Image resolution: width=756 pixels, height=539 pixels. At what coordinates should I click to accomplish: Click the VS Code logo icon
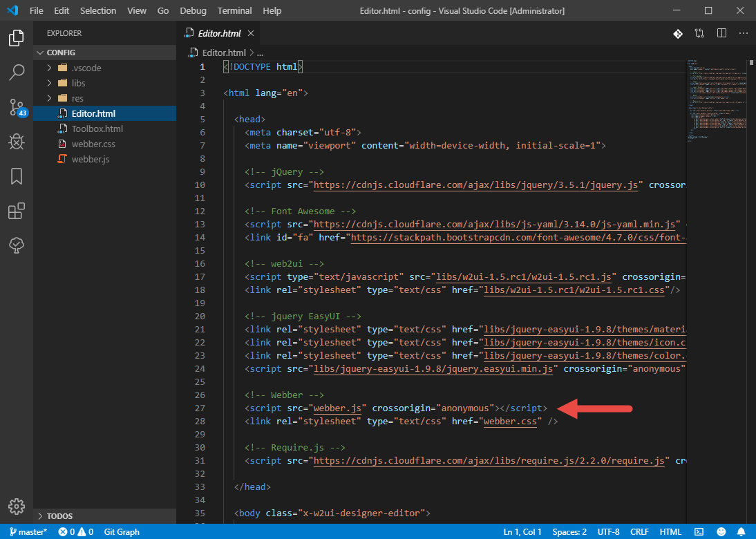[x=12, y=10]
